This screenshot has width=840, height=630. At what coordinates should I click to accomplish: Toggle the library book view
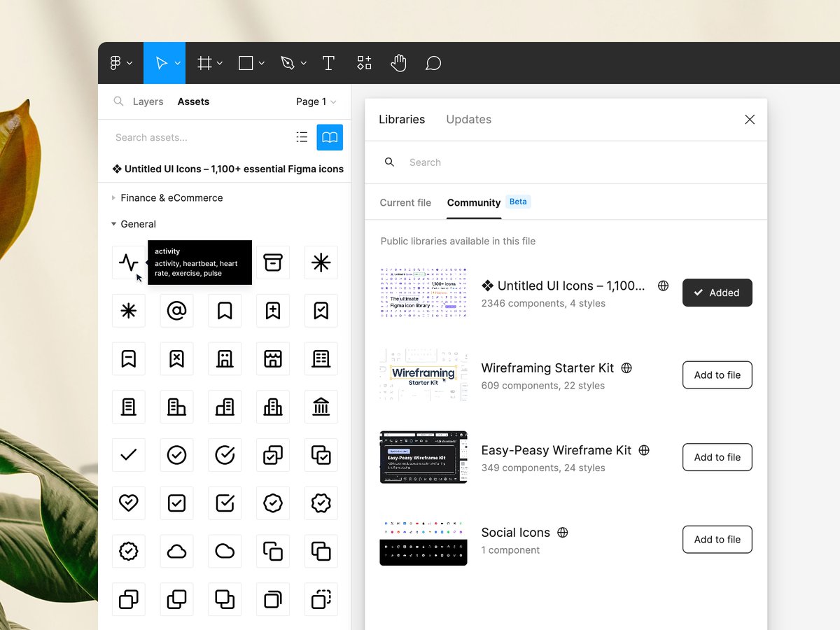click(x=330, y=137)
